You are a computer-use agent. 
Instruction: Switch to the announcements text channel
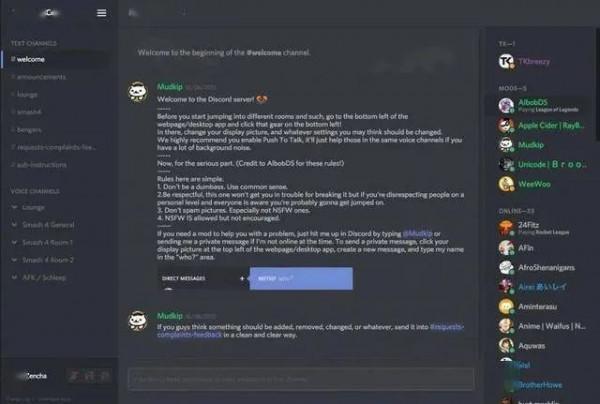pyautogui.click(x=38, y=77)
